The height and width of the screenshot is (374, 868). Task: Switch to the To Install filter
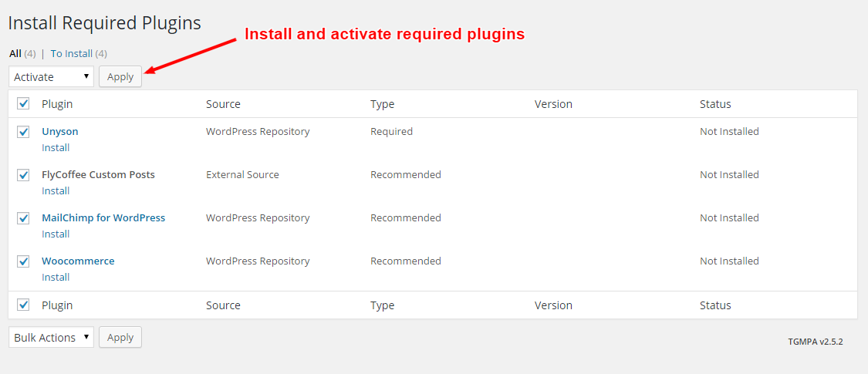pos(71,53)
